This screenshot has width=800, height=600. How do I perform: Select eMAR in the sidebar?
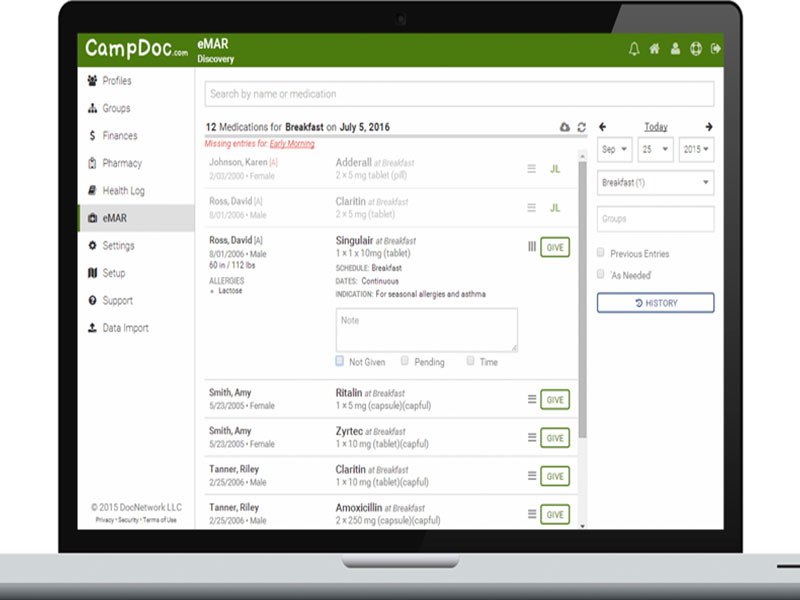136,218
